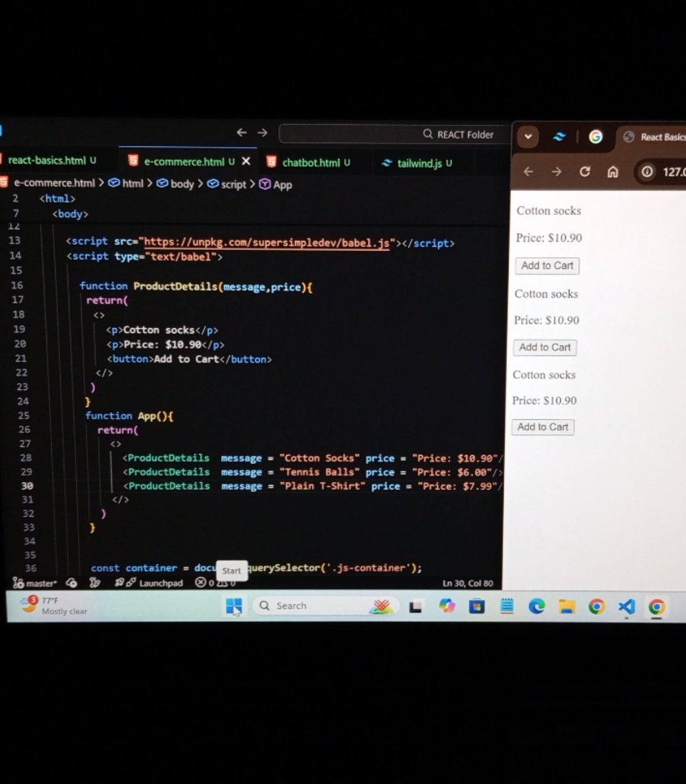The width and height of the screenshot is (686, 784).
Task: Click the Ln 30, Col 80 indicator
Action: [x=468, y=583]
